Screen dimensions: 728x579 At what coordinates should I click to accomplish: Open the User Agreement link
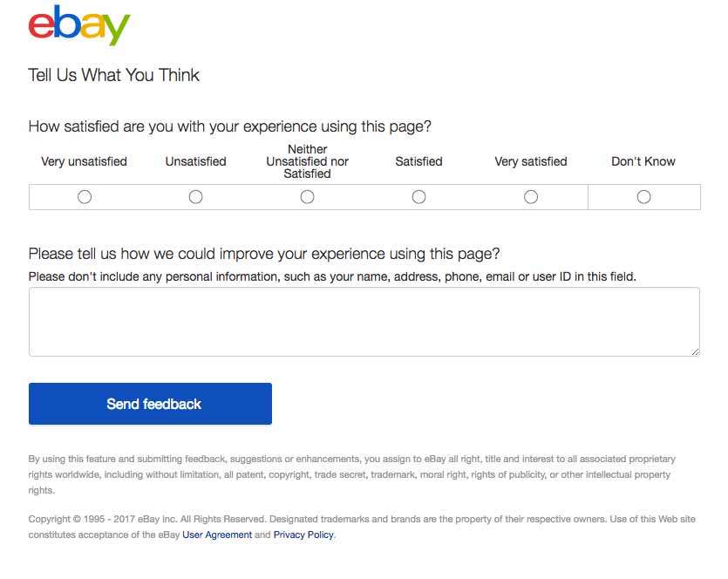tap(217, 535)
